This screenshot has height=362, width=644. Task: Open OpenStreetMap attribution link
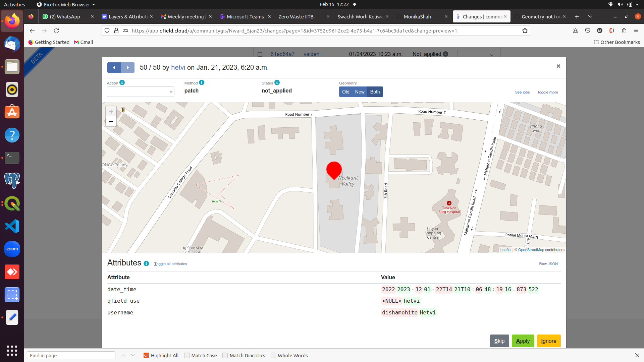(x=531, y=250)
